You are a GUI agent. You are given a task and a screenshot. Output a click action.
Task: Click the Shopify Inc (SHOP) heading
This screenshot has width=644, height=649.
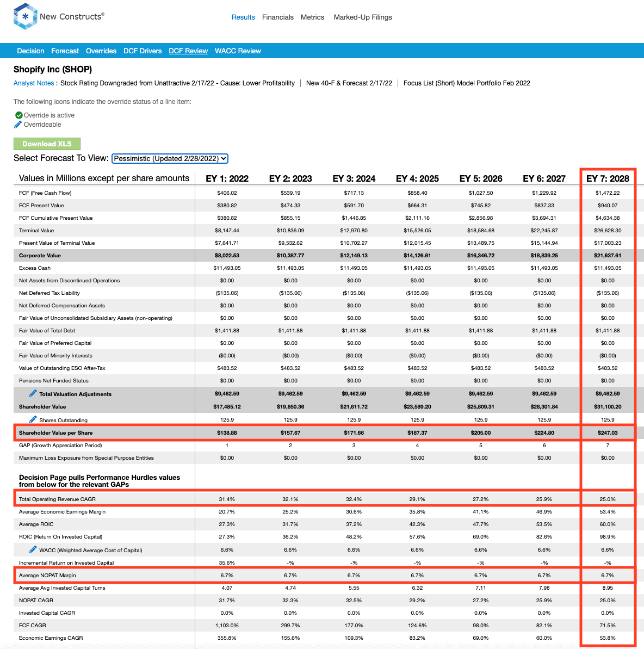coord(53,70)
